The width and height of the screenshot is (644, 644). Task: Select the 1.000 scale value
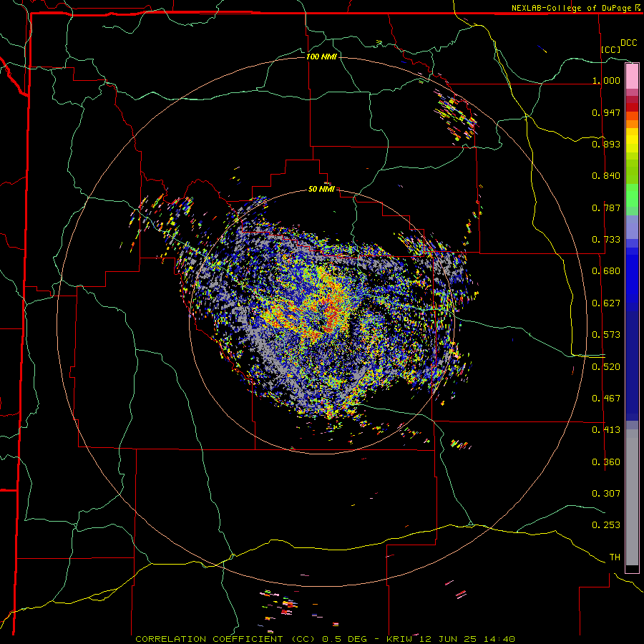(606, 80)
